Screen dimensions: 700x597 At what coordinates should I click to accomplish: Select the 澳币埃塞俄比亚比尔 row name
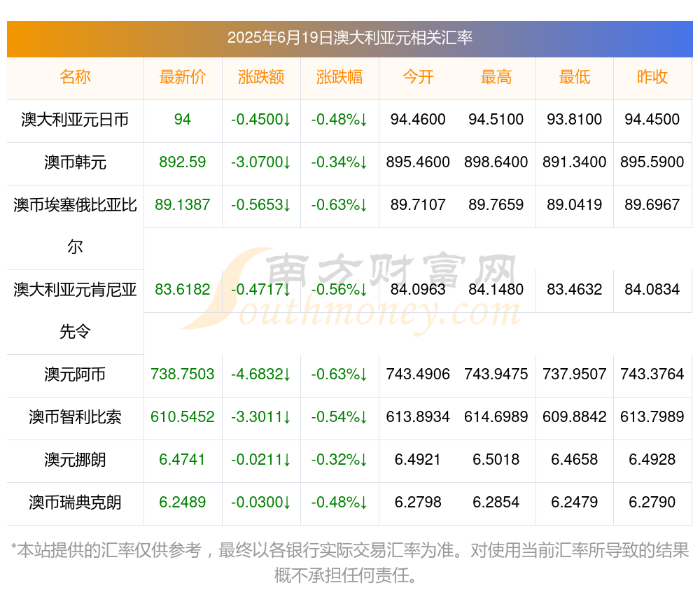(x=75, y=226)
